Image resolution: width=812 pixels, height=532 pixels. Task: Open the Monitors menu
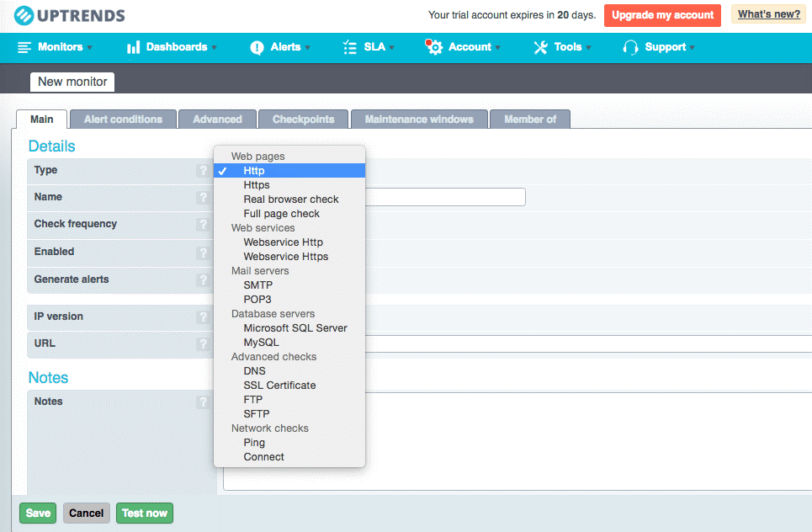pyautogui.click(x=55, y=47)
